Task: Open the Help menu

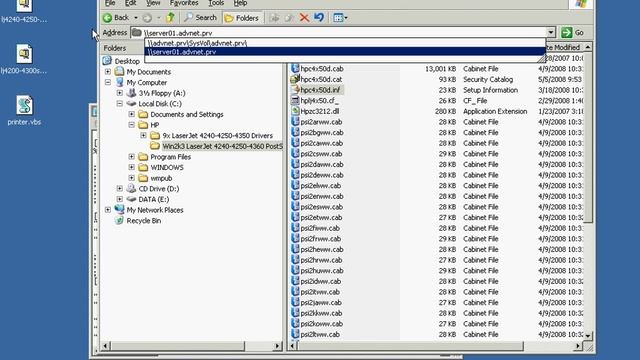Action: coord(240,3)
